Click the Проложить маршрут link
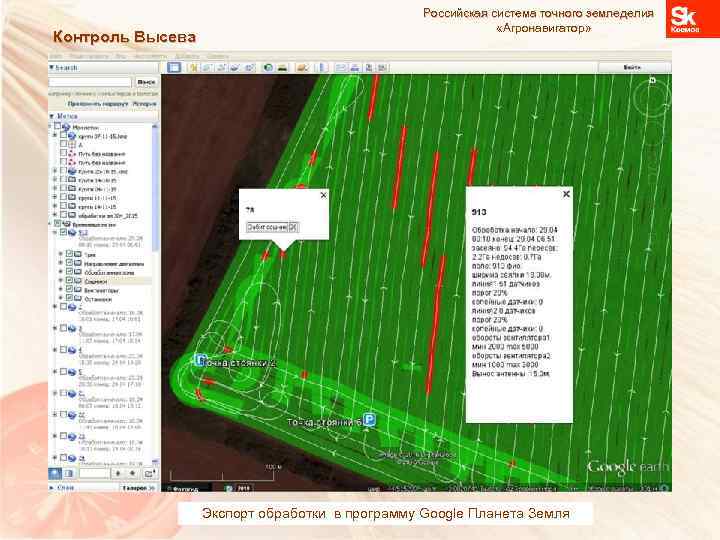Image resolution: width=720 pixels, height=540 pixels. pos(97,104)
